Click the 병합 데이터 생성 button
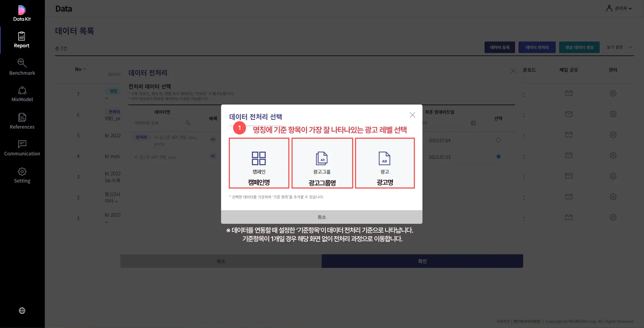644x328 pixels. tap(579, 47)
